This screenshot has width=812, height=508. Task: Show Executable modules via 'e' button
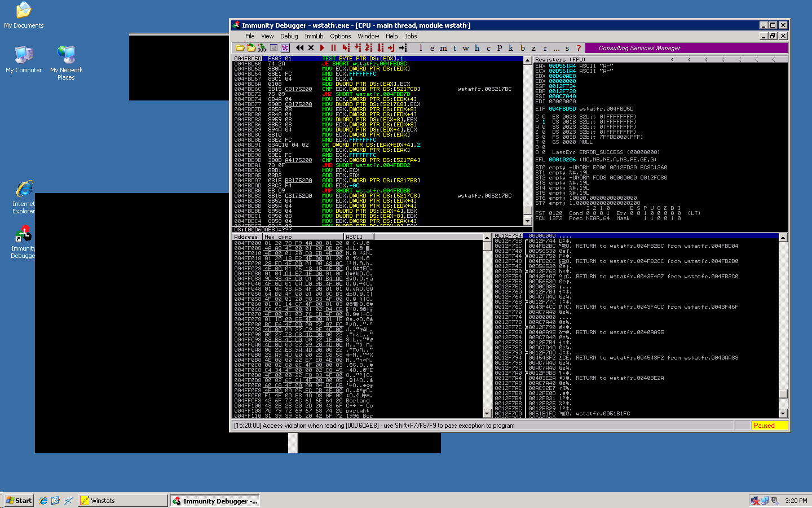pos(432,48)
